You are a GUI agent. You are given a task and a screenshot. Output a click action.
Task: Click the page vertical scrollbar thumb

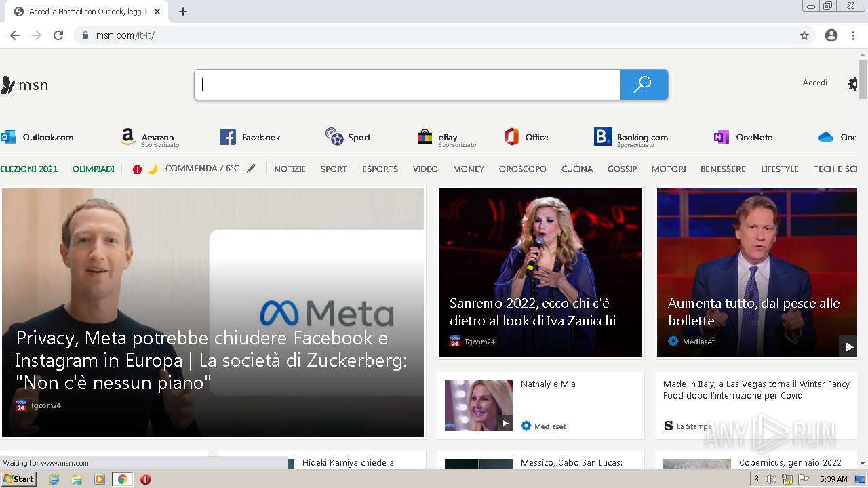pos(863,79)
